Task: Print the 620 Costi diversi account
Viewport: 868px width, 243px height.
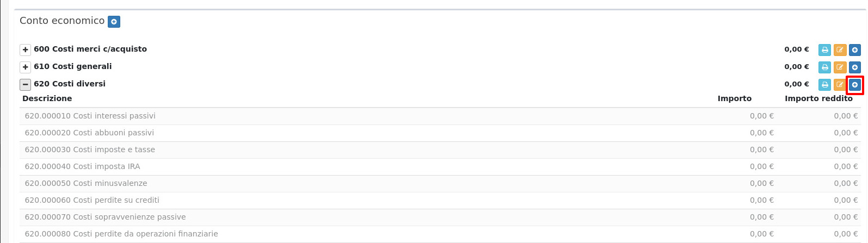Action: pyautogui.click(x=825, y=85)
